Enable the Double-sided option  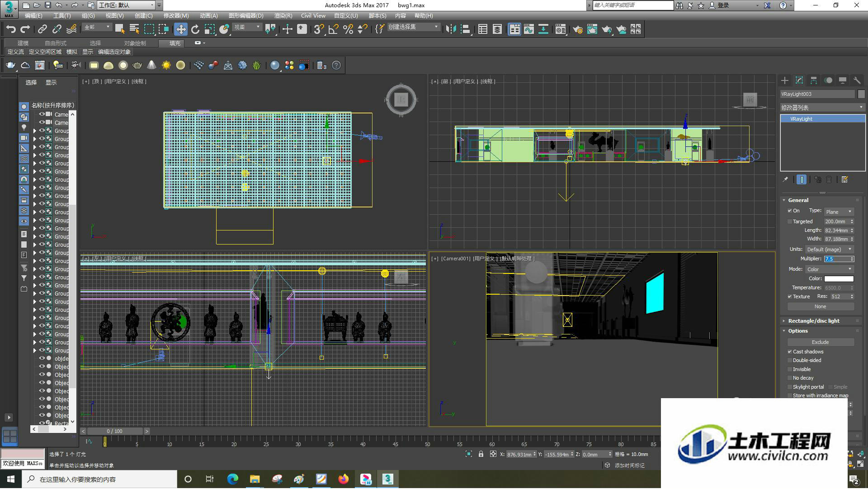pyautogui.click(x=790, y=361)
